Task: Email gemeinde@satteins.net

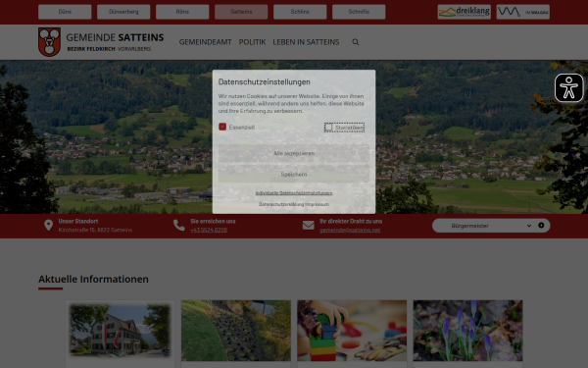Action: (350, 230)
